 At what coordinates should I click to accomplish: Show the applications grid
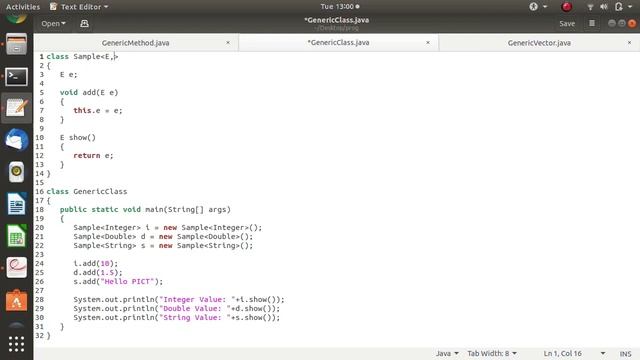coord(16,344)
